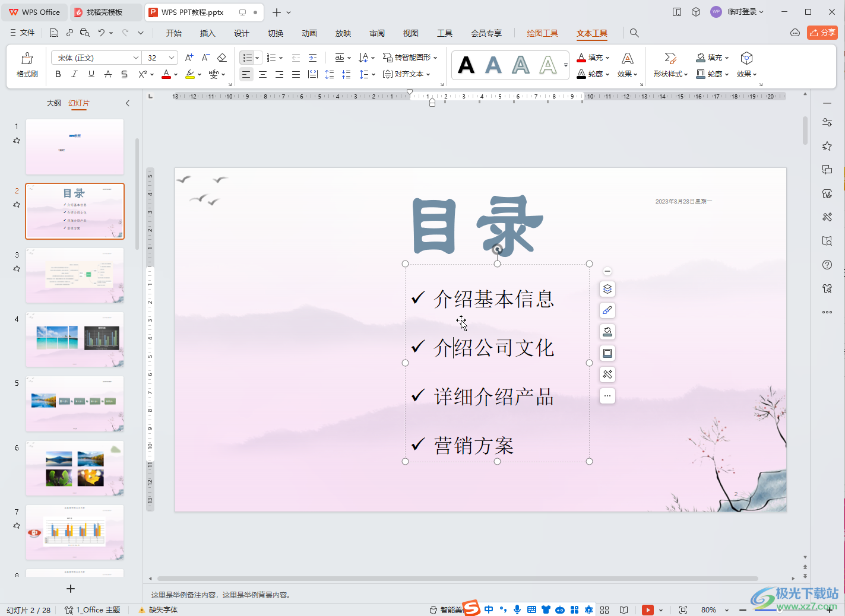
Task: Click the settings sliders icon in right sidebar
Action: 827,122
